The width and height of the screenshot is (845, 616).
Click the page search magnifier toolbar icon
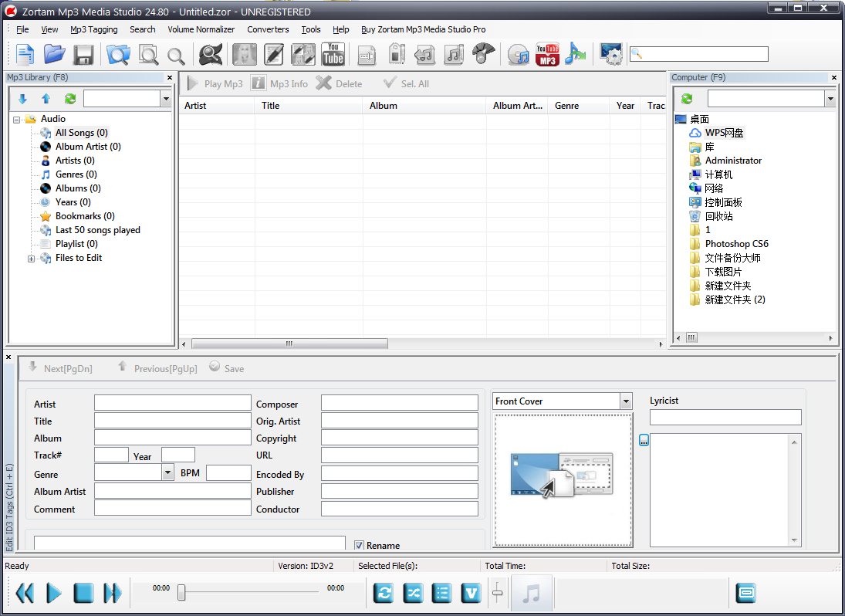point(148,55)
